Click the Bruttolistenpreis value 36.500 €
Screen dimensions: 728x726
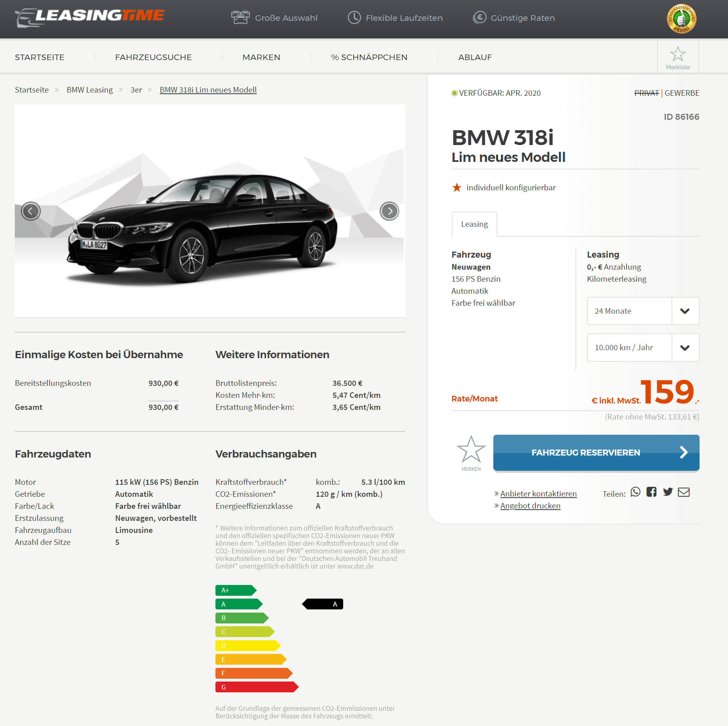[348, 383]
